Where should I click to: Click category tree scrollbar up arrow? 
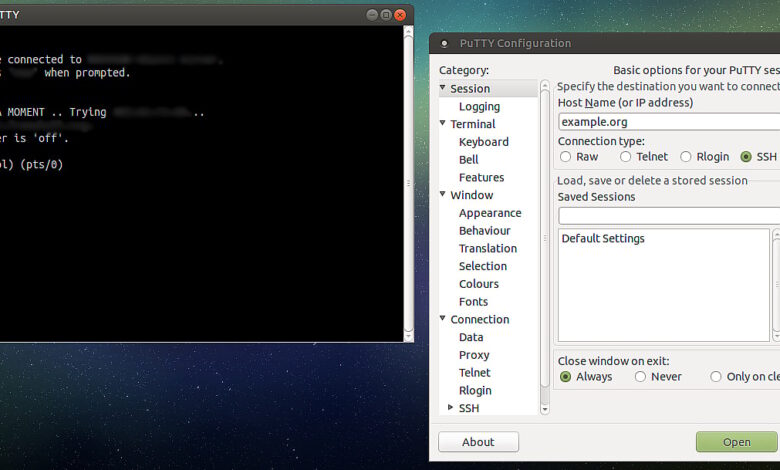[545, 86]
